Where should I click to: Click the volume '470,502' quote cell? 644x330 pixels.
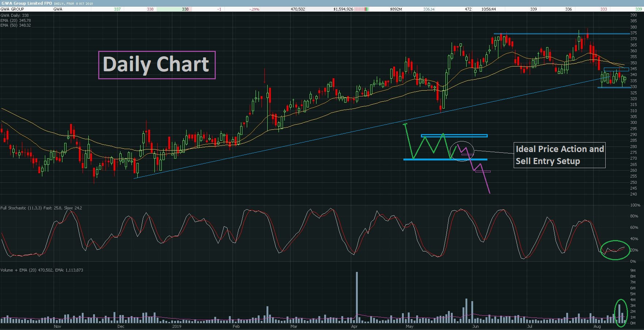(298, 9)
